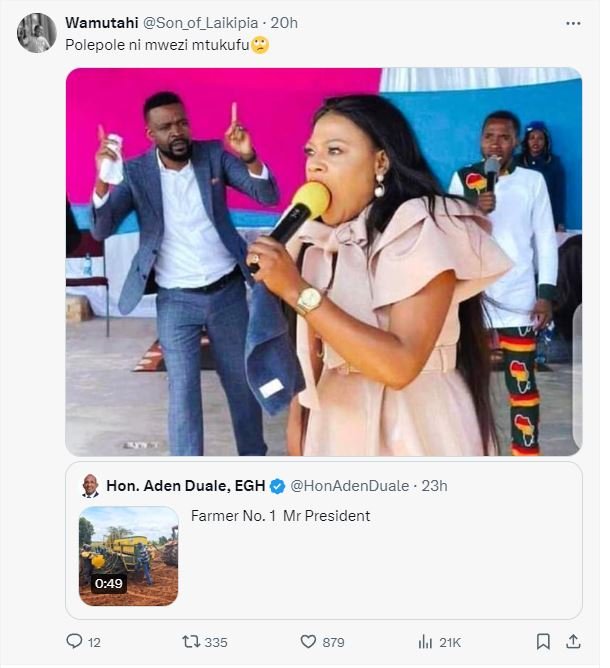The height and width of the screenshot is (668, 610).
Task: Click Aden Duale's small profile avatar
Action: click(90, 486)
